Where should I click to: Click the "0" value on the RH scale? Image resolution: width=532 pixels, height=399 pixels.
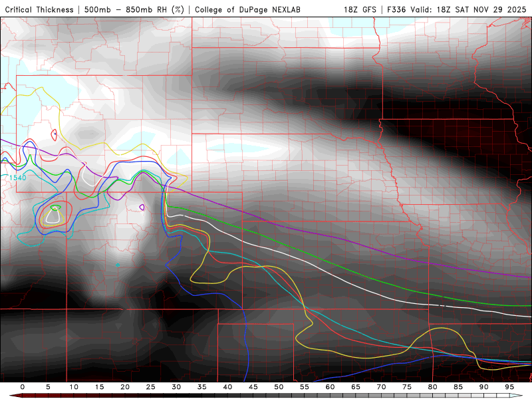(23, 387)
